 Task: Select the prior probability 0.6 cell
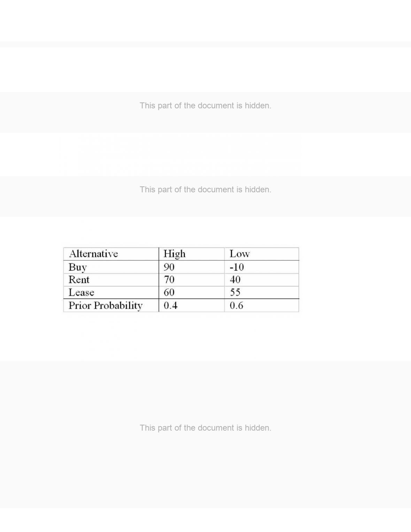point(262,305)
